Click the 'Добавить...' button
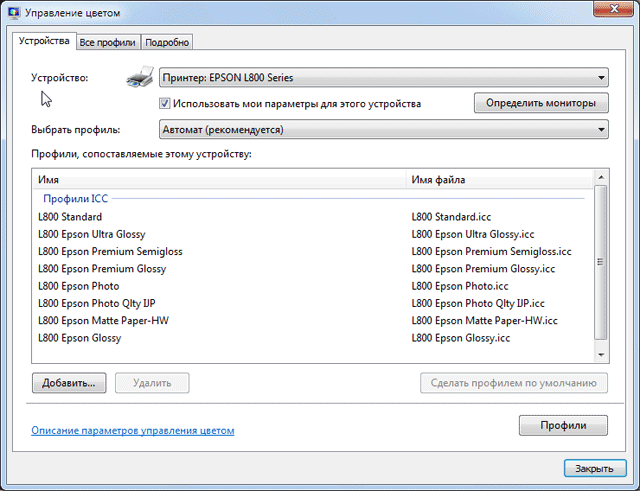The image size is (640, 491). 69,383
